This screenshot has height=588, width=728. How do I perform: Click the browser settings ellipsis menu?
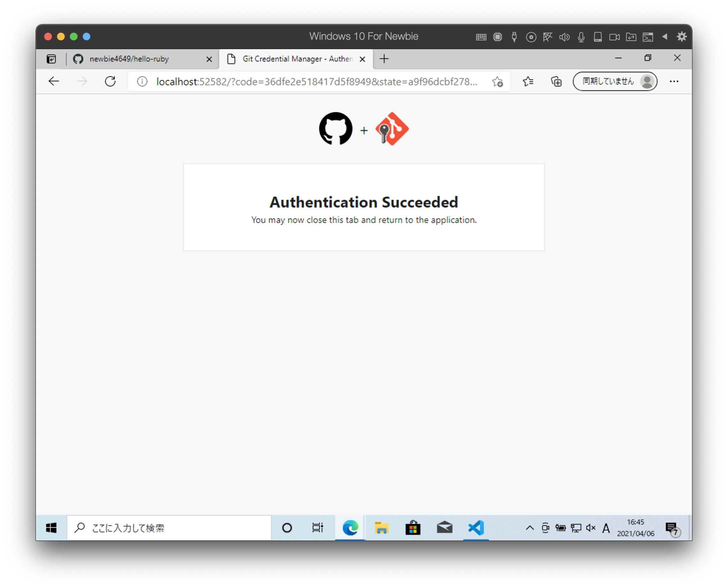(x=674, y=82)
